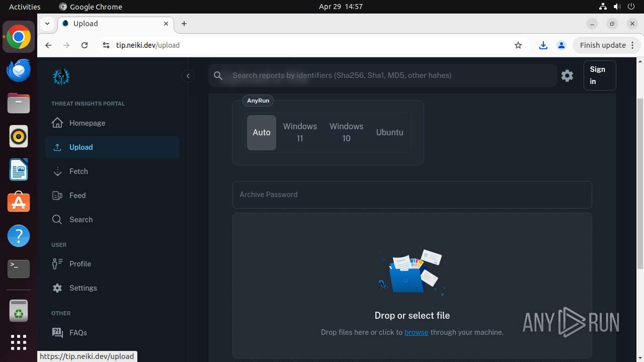Collapse the sidebar with the chevron
644x362 pixels.
[188, 76]
